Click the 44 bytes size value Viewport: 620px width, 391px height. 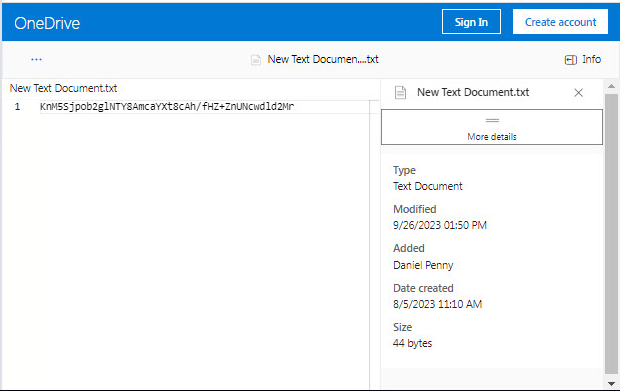click(x=412, y=343)
